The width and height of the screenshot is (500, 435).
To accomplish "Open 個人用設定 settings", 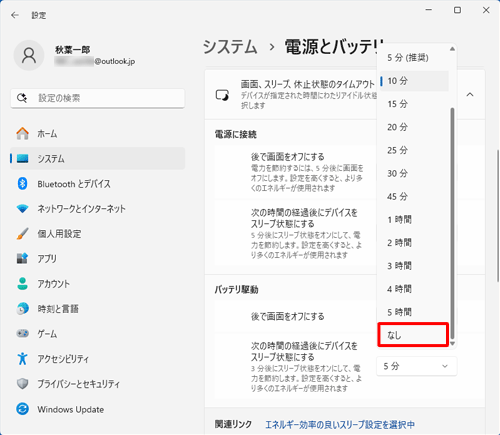I will pos(97,234).
